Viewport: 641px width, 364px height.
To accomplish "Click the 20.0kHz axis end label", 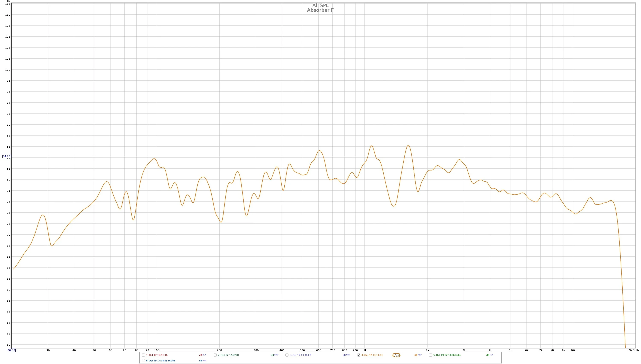I will click(634, 350).
